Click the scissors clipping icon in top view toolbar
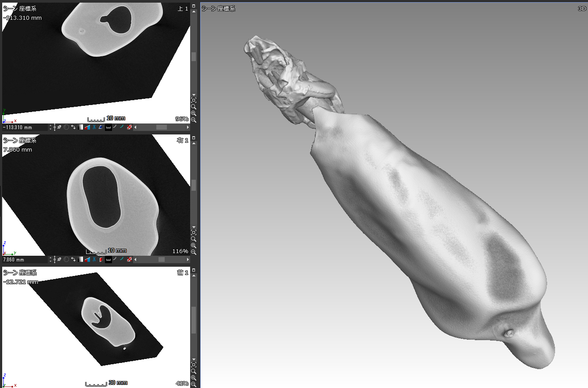588x388 pixels. [x=94, y=127]
